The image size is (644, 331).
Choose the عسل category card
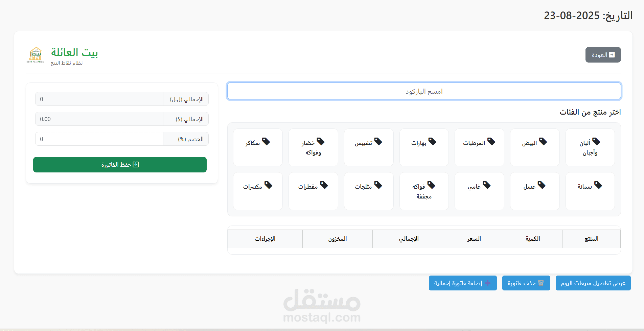click(x=535, y=191)
